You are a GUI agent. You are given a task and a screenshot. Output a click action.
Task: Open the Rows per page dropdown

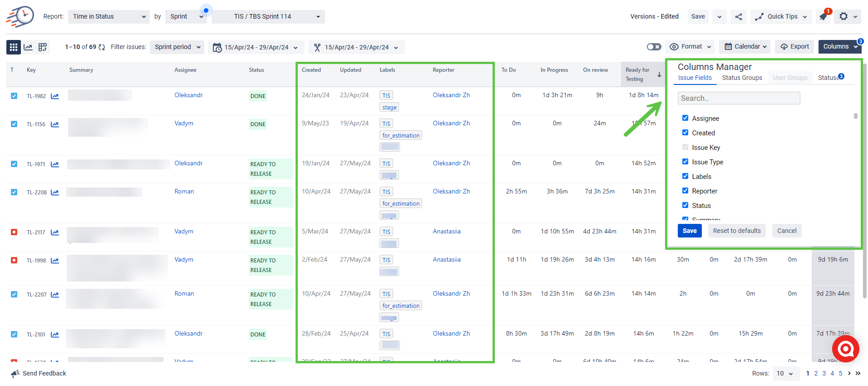click(x=784, y=373)
